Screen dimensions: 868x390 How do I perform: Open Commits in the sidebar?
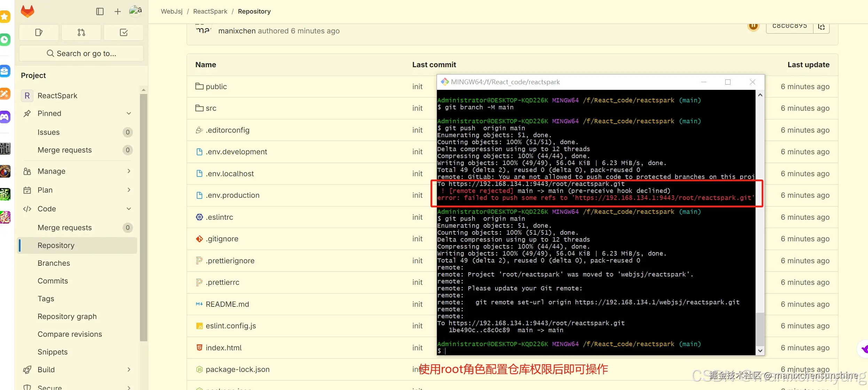53,281
